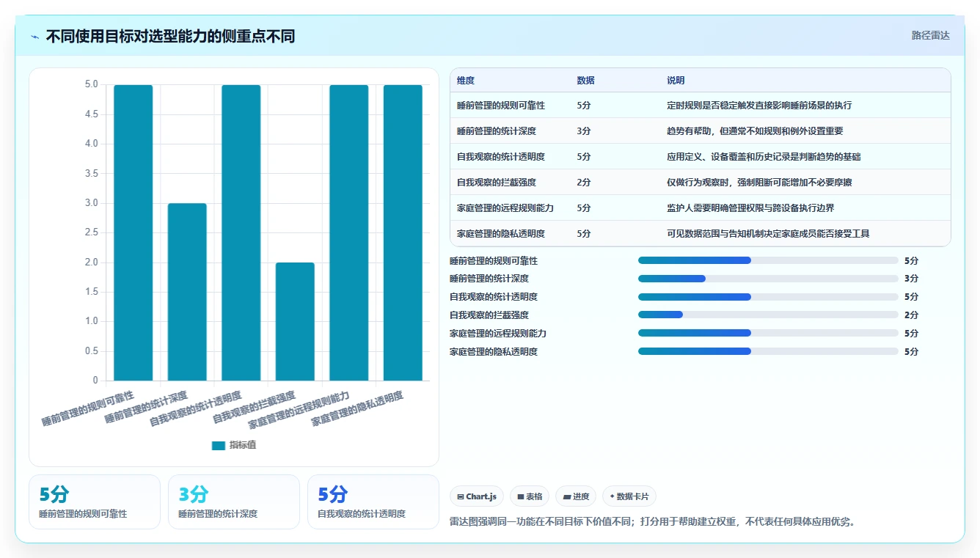This screenshot has width=980, height=558.
Task: Click the bar for 自我观察的统计透明度
Action: [241, 232]
